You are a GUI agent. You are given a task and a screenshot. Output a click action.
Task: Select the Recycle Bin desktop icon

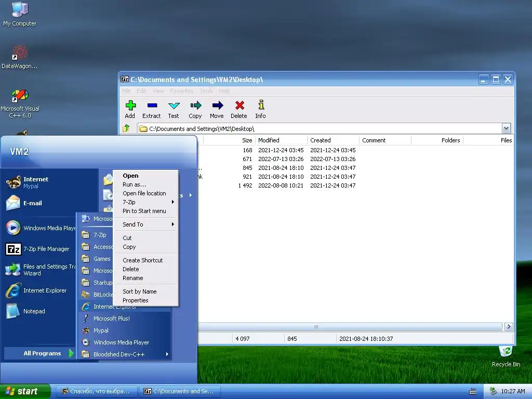pyautogui.click(x=506, y=356)
